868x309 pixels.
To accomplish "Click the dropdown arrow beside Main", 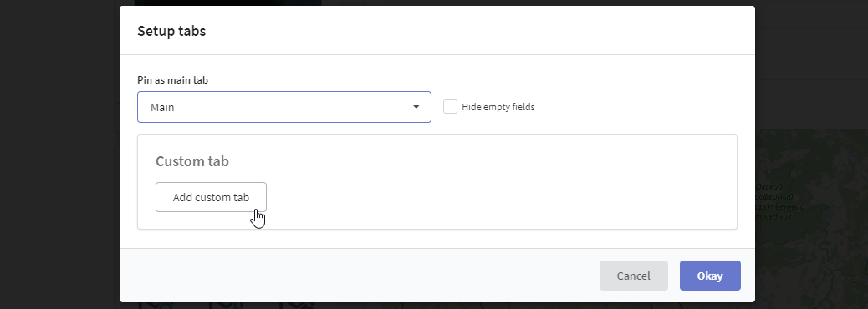I will 416,107.
